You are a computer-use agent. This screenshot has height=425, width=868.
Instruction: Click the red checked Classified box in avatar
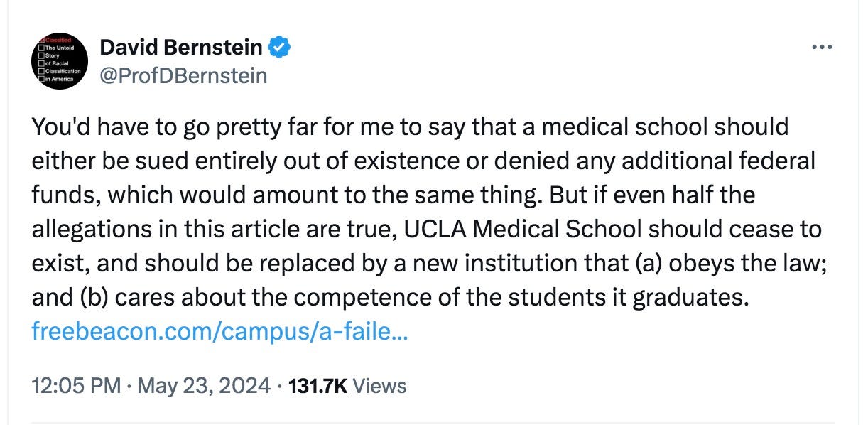coord(41,40)
